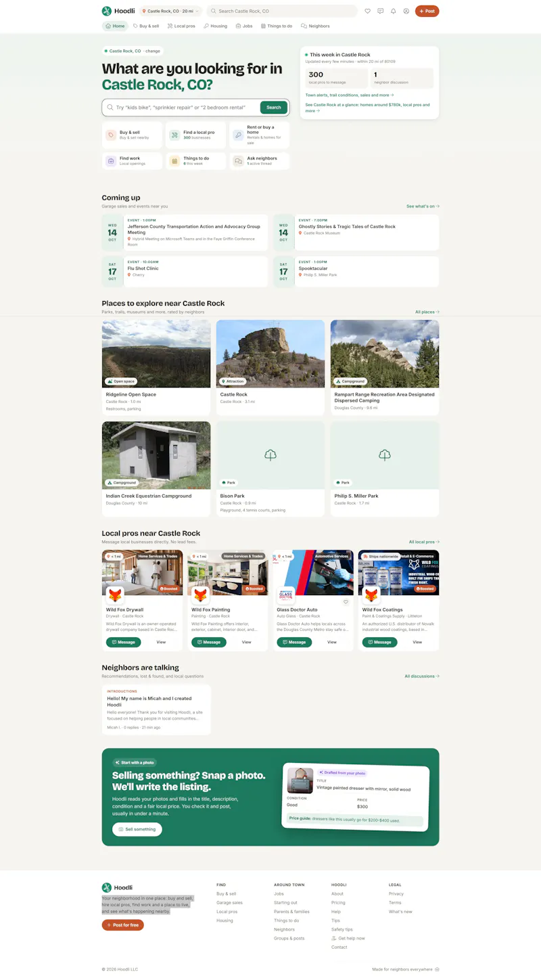The width and height of the screenshot is (541, 980).
Task: Click the Wild Fox Drywall fox logo
Action: click(115, 595)
